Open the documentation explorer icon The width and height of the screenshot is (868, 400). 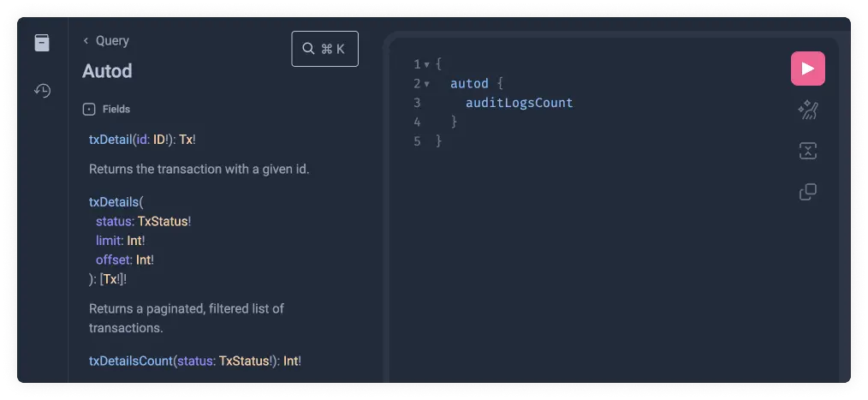click(42, 43)
